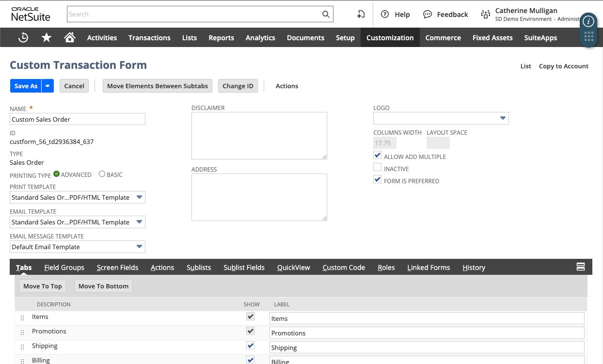Select the Advanced printing type
The height and width of the screenshot is (364, 603).
tap(56, 174)
